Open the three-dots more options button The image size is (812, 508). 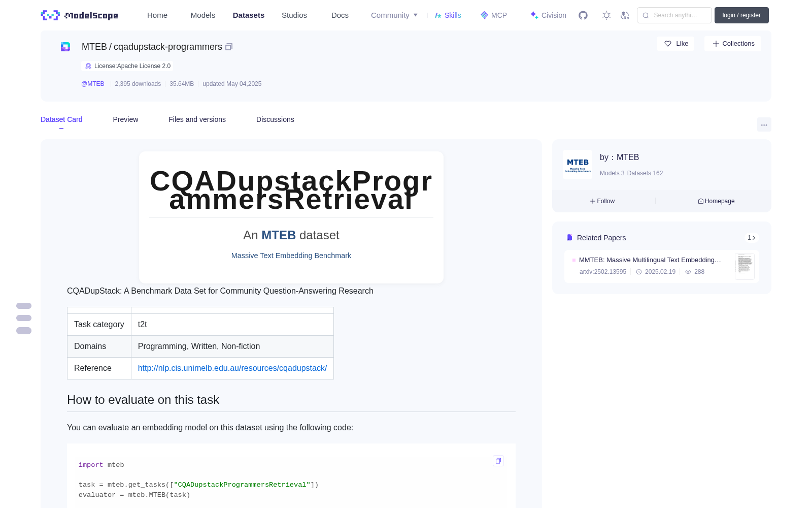764,124
